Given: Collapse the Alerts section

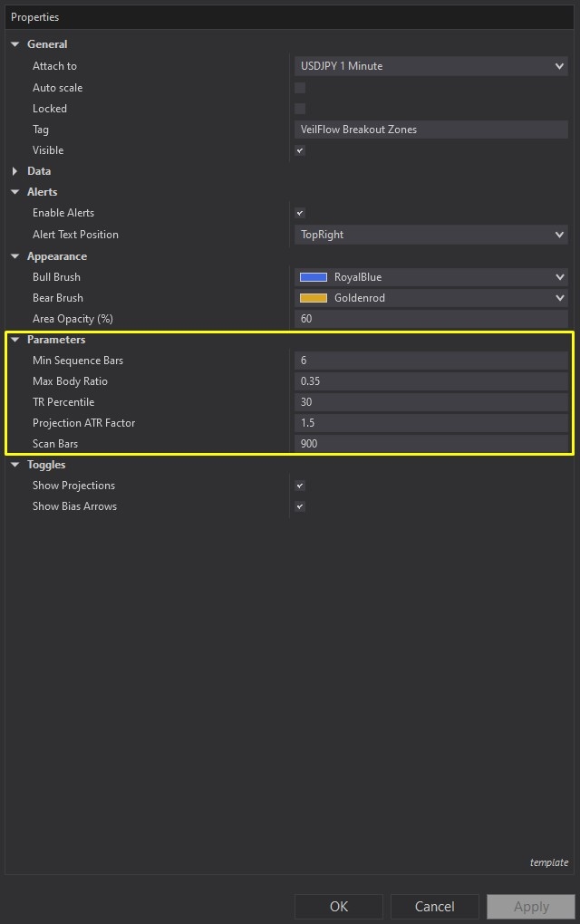Looking at the screenshot, I should (14, 192).
